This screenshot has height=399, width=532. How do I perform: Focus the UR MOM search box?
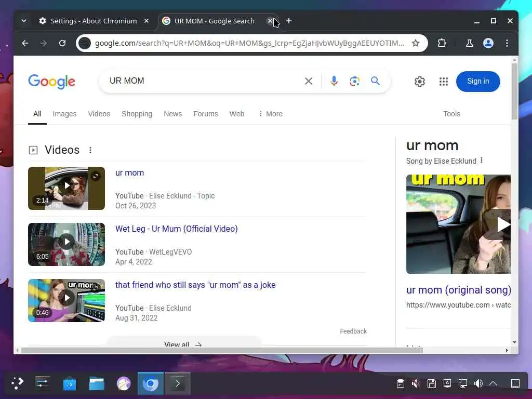[204, 81]
